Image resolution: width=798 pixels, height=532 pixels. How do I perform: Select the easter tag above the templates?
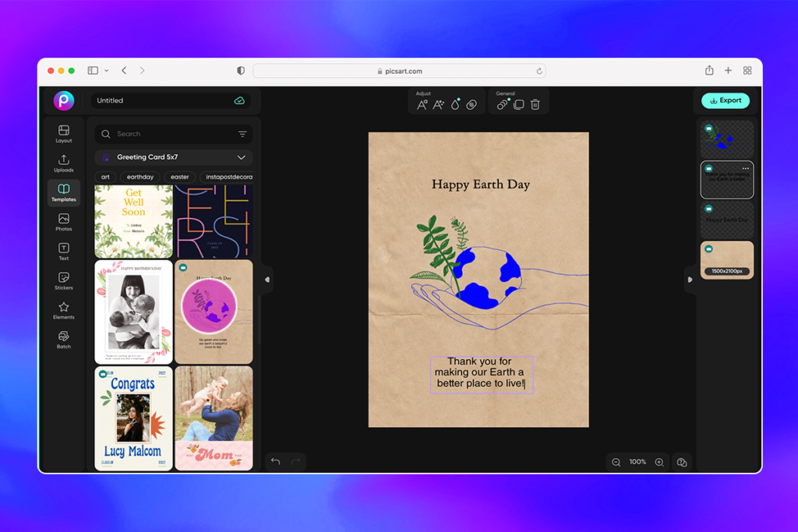[x=179, y=177]
